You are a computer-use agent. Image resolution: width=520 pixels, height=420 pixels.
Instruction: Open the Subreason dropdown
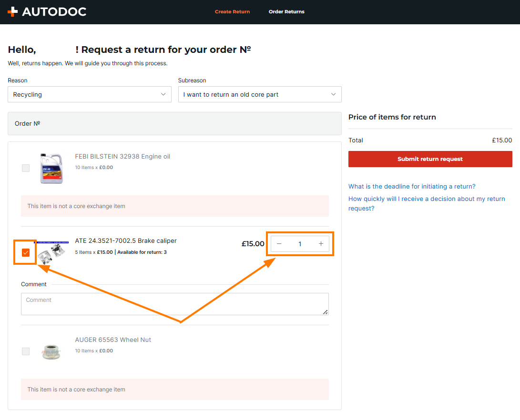(260, 94)
